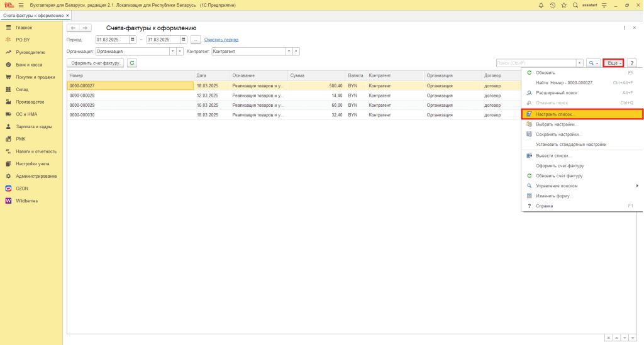Open Производство section in sidebar
Screen dimensions: 644x345
coord(31,102)
